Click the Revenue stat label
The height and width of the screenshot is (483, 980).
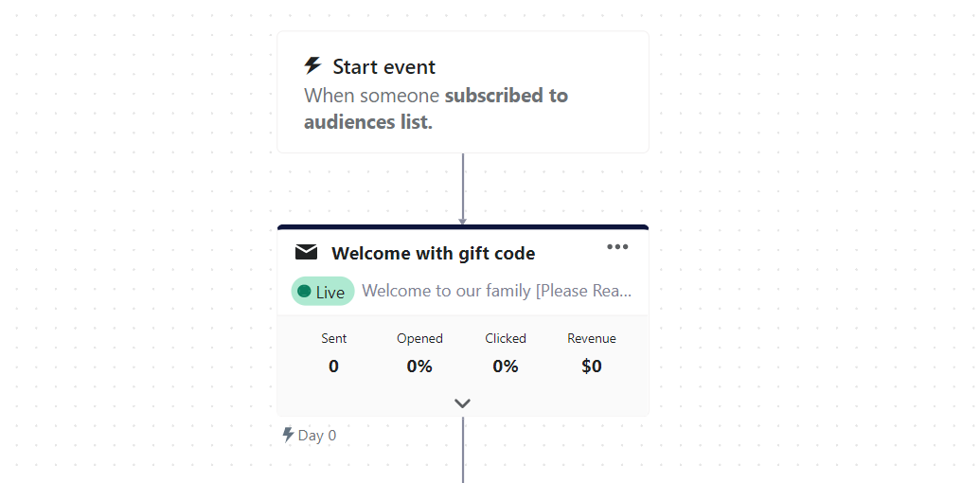(592, 338)
